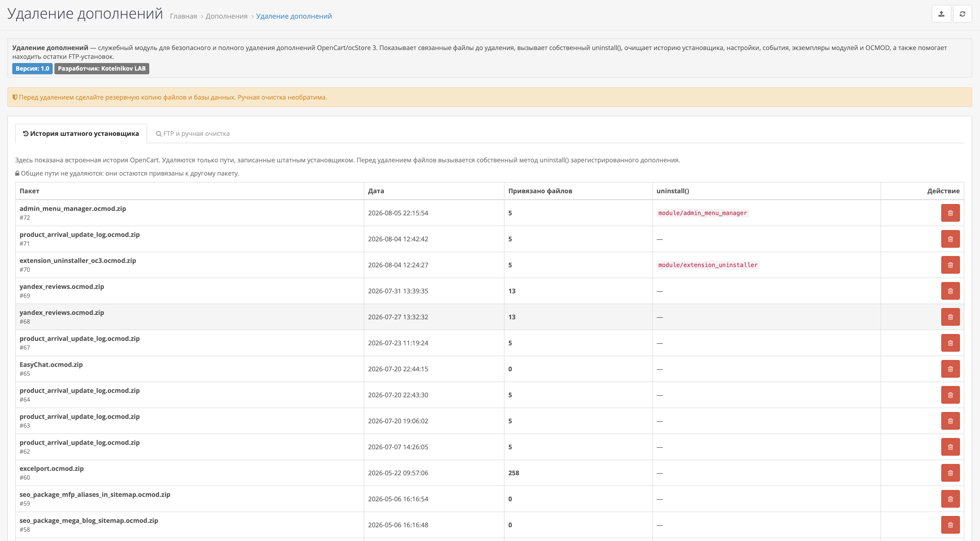Viewport: 980px width, 541px height.
Task: Click package name seo_package_mega_blog_sitemap.ocmod.zip
Action: (89, 520)
